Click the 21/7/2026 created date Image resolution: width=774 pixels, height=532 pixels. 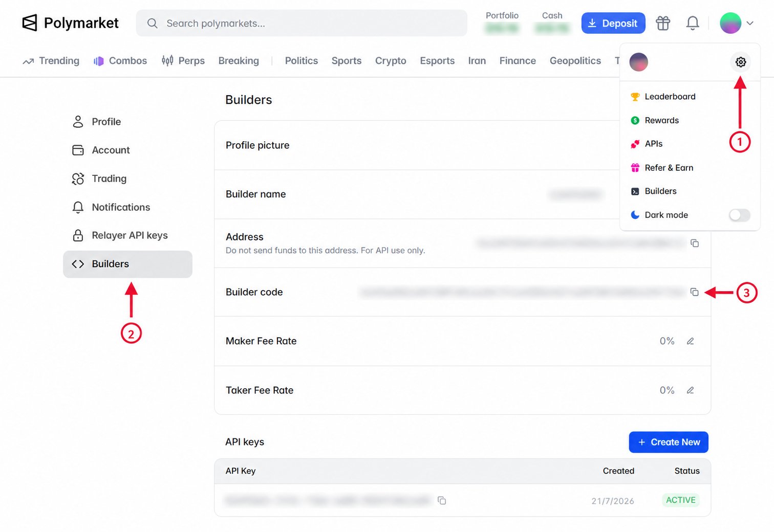(x=613, y=501)
